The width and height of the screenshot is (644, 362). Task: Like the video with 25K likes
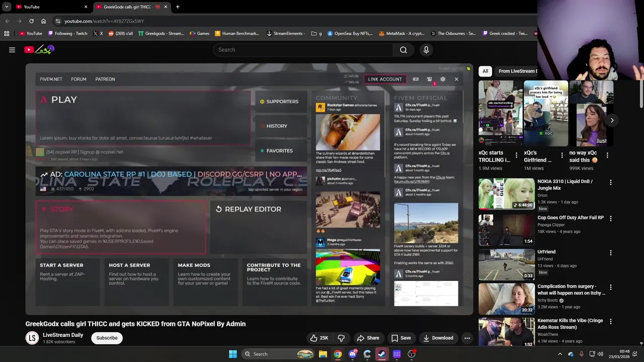[x=319, y=338]
